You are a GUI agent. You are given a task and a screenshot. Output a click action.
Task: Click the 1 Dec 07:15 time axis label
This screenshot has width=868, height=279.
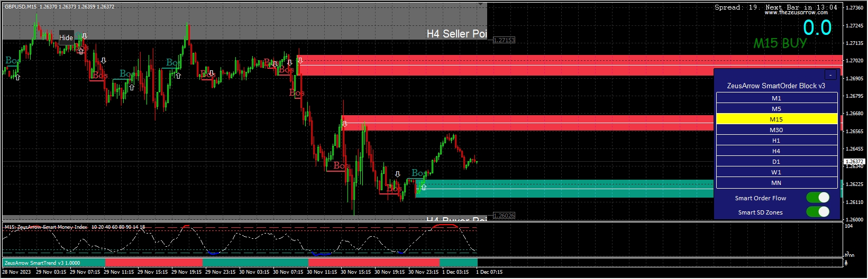(x=489, y=272)
